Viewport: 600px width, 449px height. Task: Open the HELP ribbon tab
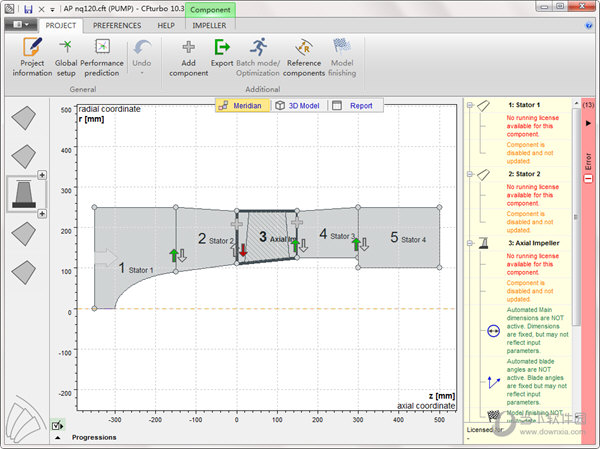[x=166, y=25]
